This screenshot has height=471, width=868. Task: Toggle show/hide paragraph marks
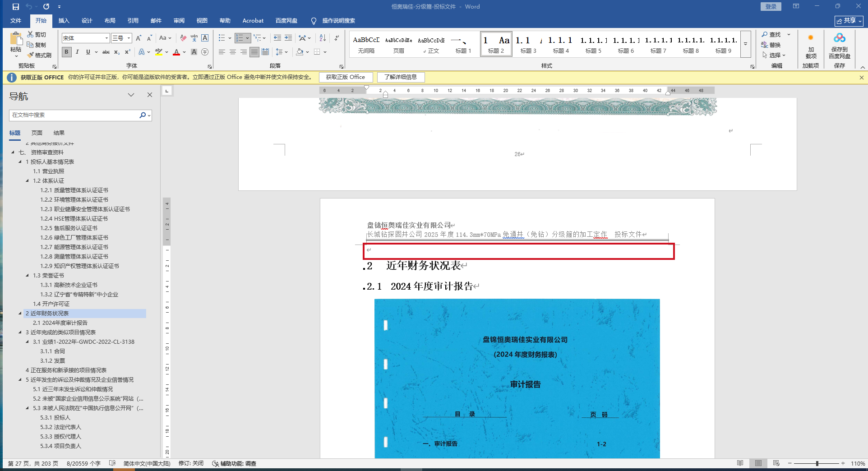(337, 38)
